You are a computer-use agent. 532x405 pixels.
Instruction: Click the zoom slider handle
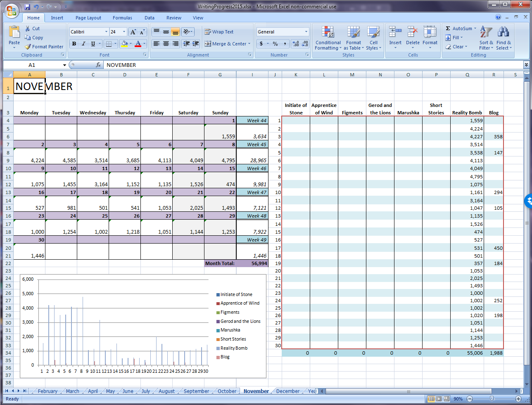tap(492, 399)
